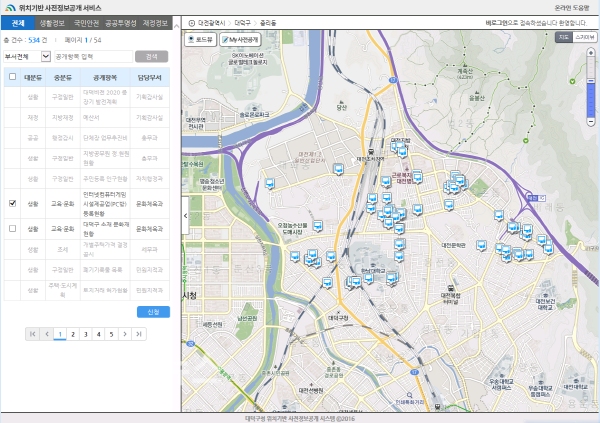Click the blue 신청 button

tap(153, 312)
